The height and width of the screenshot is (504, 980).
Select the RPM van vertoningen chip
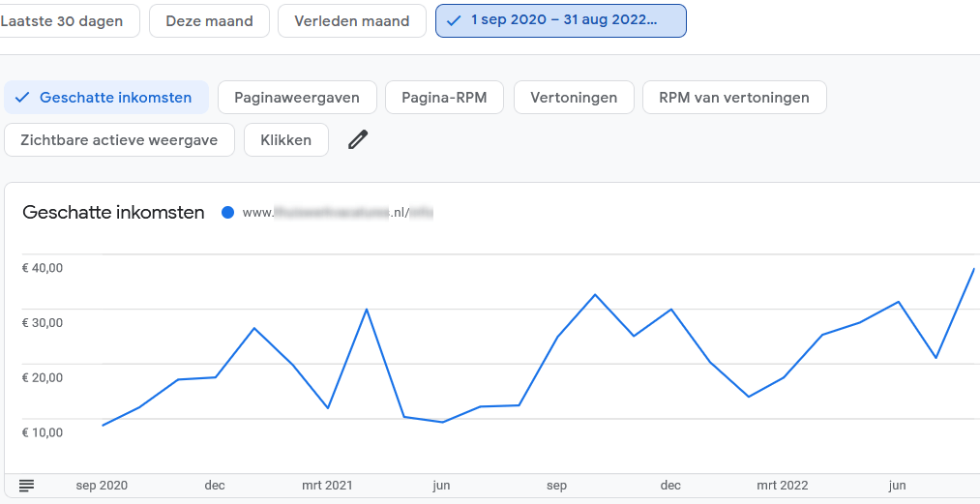733,98
